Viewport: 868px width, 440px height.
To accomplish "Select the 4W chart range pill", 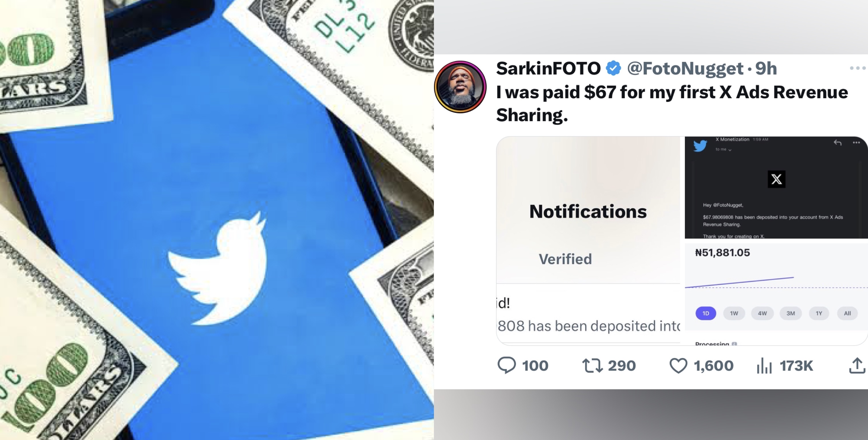I will tap(762, 313).
